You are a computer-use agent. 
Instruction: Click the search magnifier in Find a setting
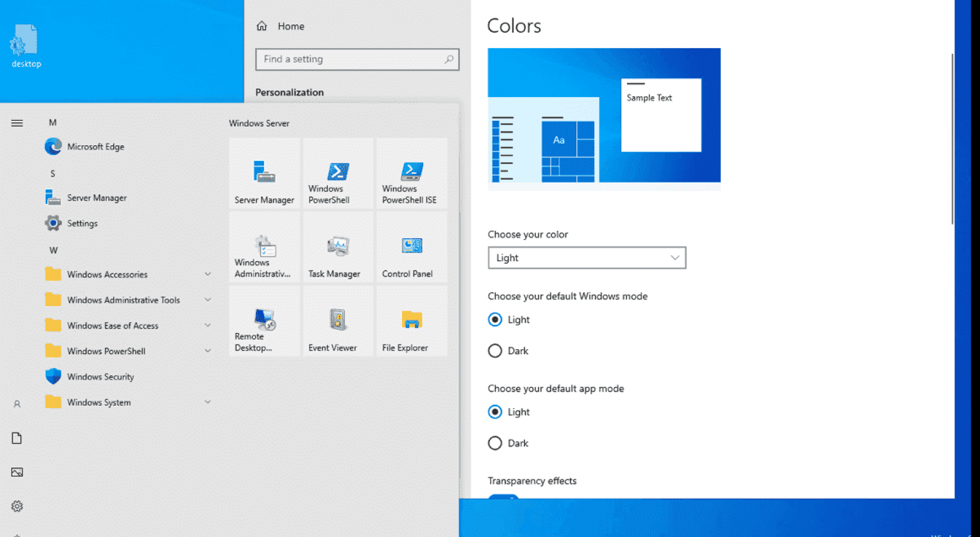pos(449,59)
